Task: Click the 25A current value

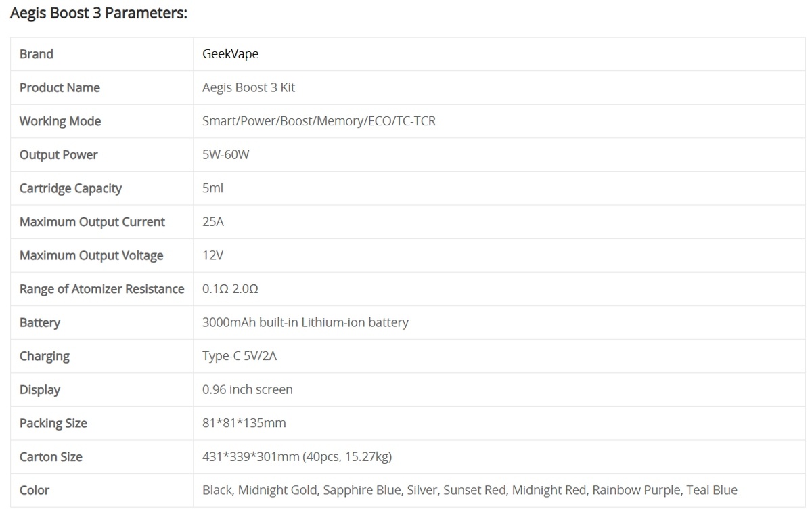Action: coord(213,222)
